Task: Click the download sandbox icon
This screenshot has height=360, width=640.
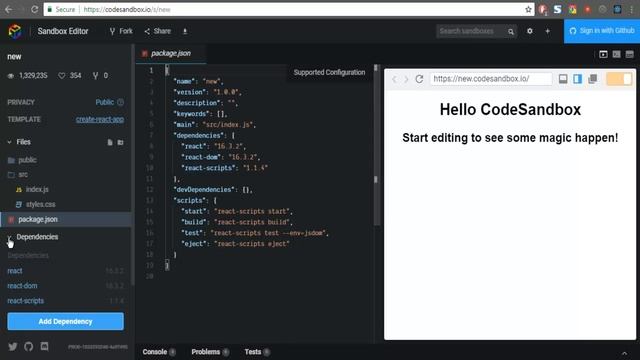Action: pyautogui.click(x=185, y=31)
